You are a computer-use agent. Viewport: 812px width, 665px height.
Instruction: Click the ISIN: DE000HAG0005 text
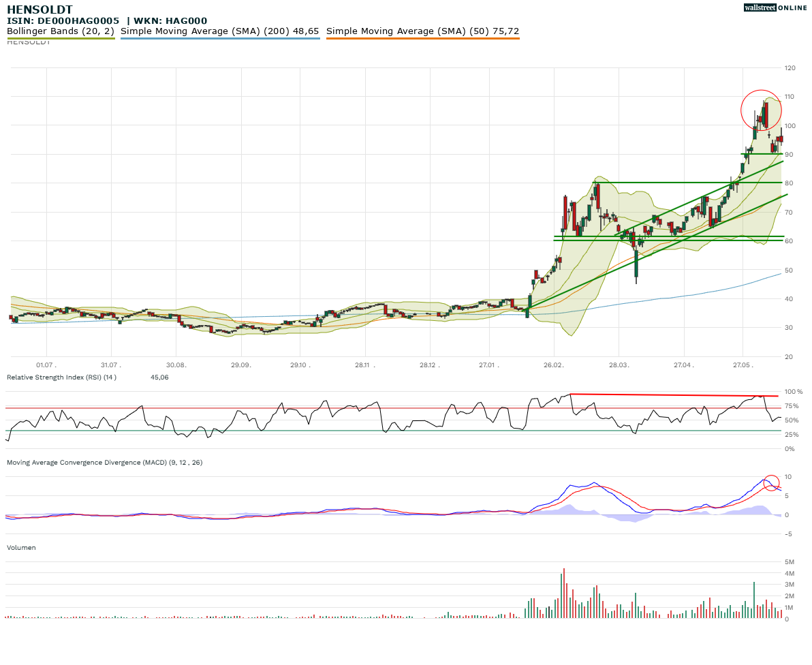[63, 20]
